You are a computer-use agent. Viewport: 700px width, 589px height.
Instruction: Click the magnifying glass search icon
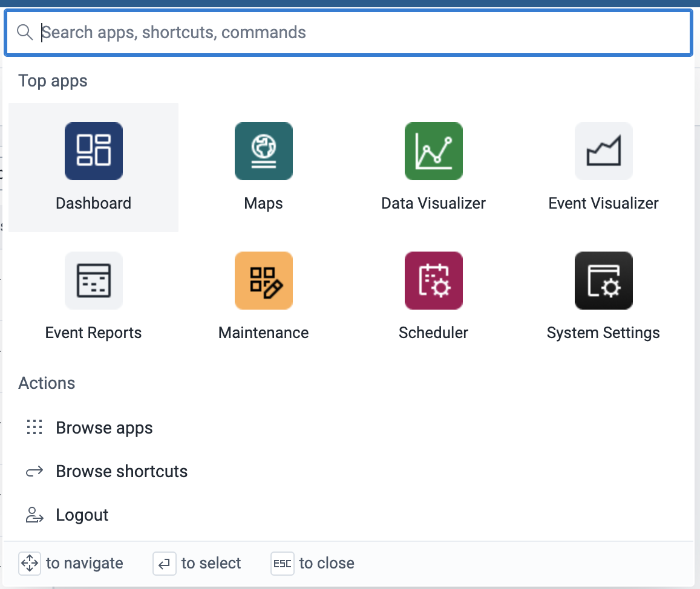pos(25,32)
